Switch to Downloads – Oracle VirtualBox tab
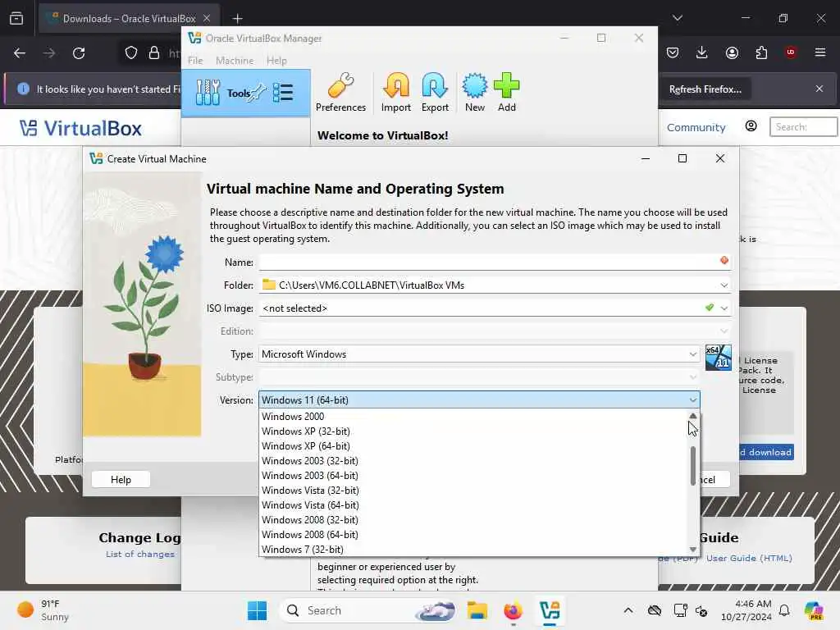Viewport: 840px width, 630px height. (129, 19)
